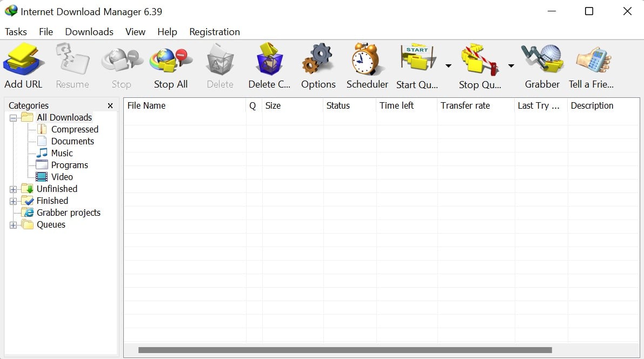
Task: Select Grabber projects in the tree
Action: click(x=69, y=213)
